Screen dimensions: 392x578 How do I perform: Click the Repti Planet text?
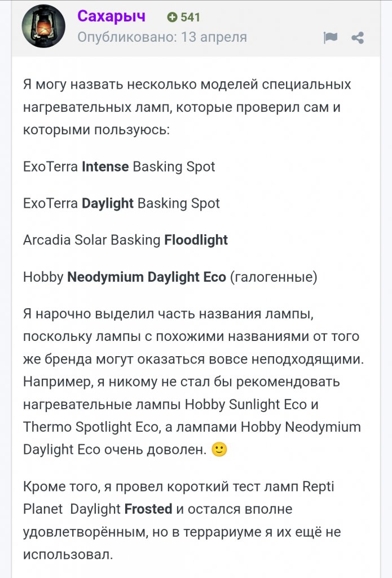coord(179,498)
